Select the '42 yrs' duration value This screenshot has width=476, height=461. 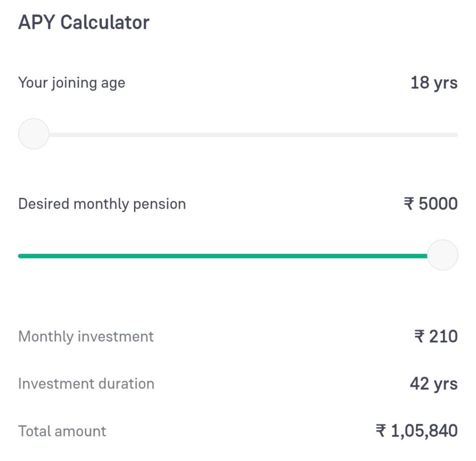click(x=434, y=384)
